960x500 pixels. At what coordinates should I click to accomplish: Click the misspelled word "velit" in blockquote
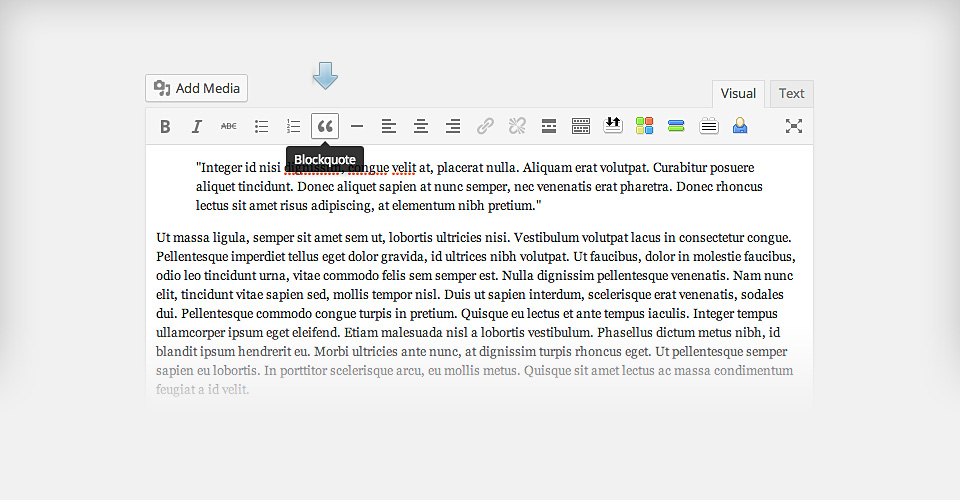click(x=404, y=168)
